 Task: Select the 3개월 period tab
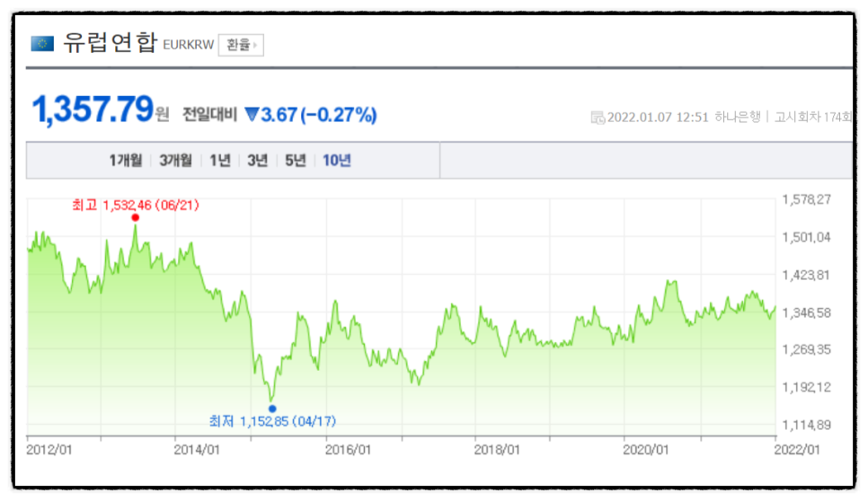tap(175, 161)
